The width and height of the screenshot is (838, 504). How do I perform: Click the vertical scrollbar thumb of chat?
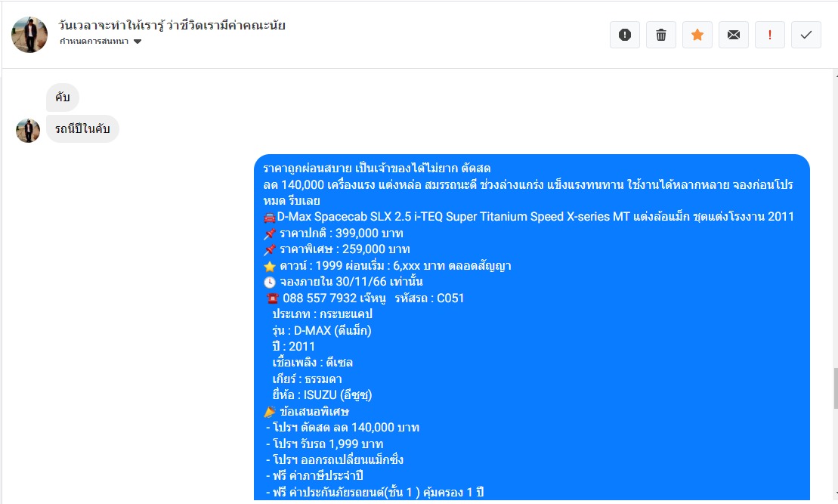835,388
